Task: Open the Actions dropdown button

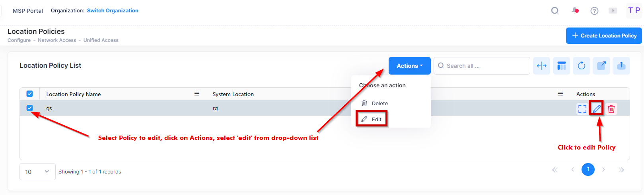Action: [409, 66]
